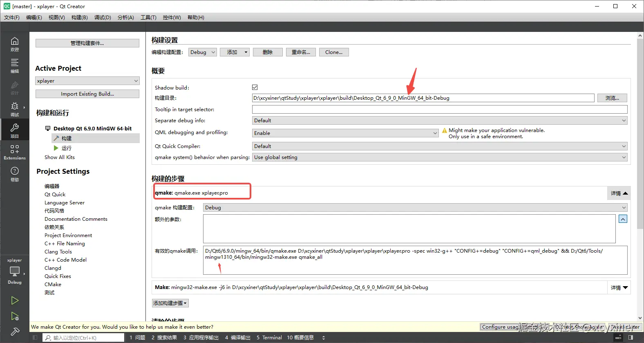The width and height of the screenshot is (644, 343).
Task: Click the Build hammer icon
Action: coord(15,332)
